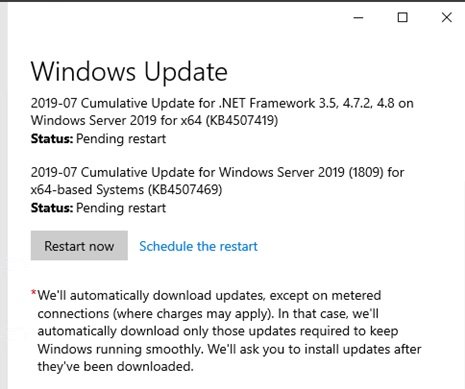Click the Restart now button
465x389 pixels.
79,246
